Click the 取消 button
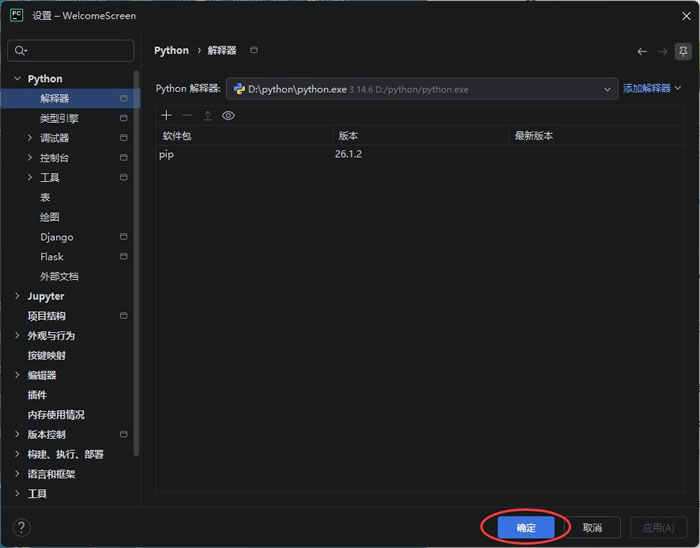The height and width of the screenshot is (548, 700). click(x=592, y=527)
